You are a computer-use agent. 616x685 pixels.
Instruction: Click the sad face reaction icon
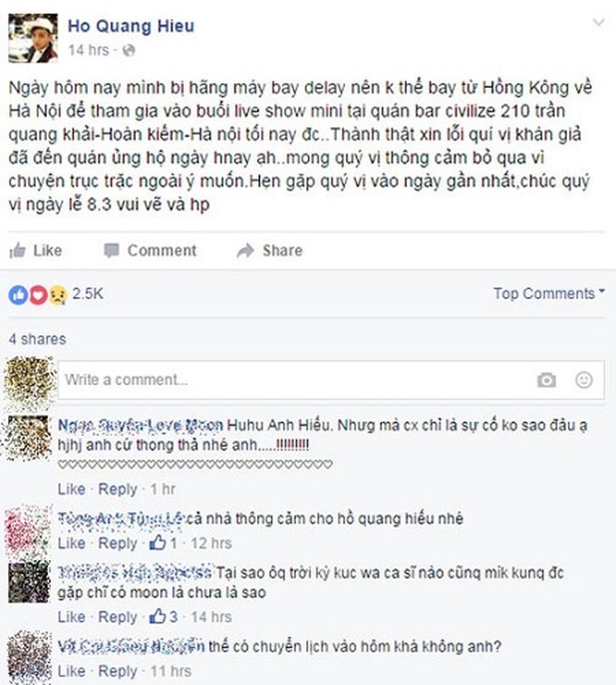click(x=58, y=294)
